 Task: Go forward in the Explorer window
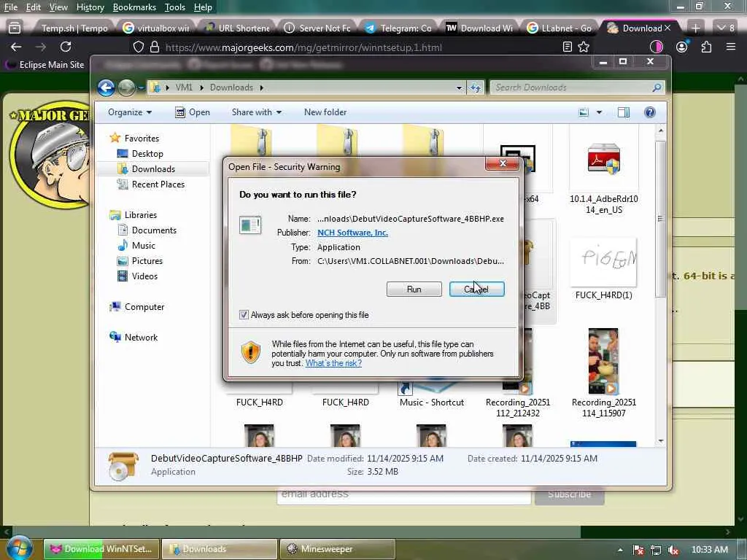click(x=126, y=87)
